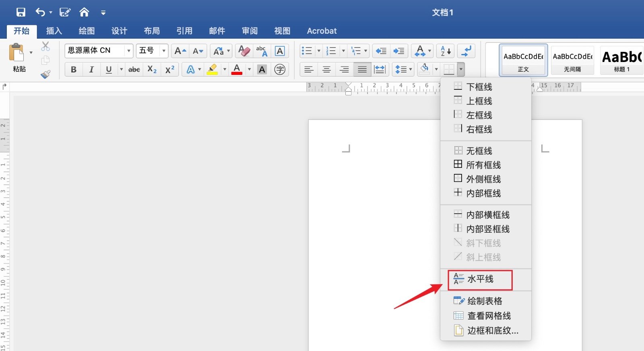Click the enclosed character 字 icon
Screen dimensions: 644x351
tap(280, 69)
